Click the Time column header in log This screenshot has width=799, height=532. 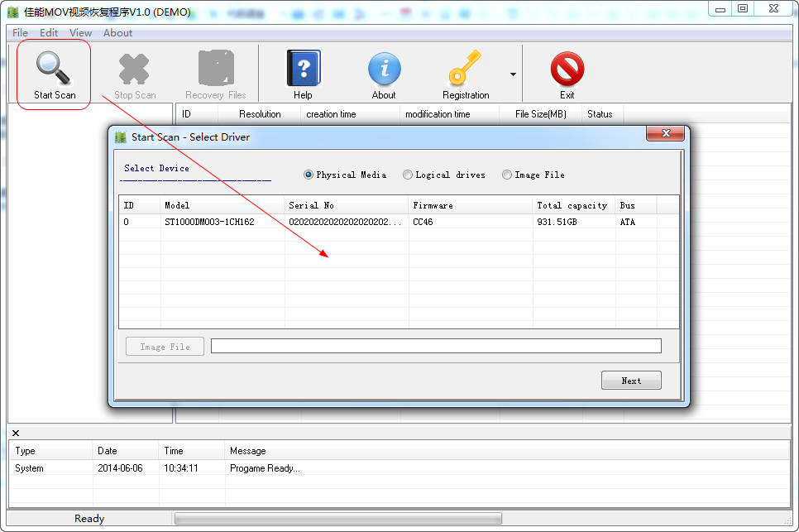(192, 451)
